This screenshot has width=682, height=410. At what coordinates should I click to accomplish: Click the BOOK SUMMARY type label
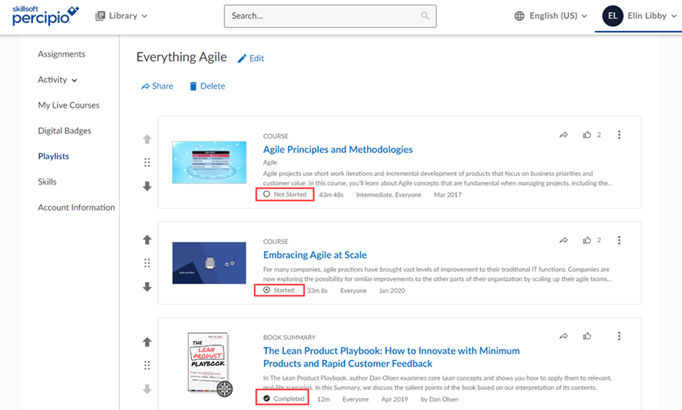[x=289, y=337]
